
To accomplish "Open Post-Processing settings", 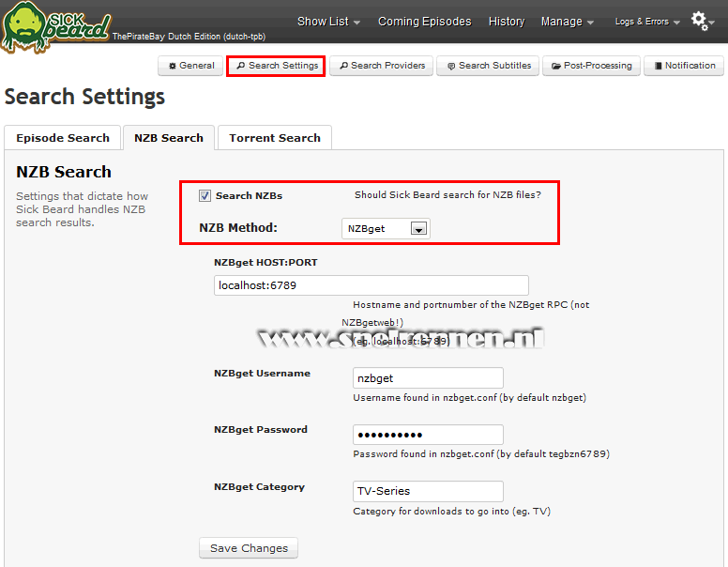I will pyautogui.click(x=591, y=66).
